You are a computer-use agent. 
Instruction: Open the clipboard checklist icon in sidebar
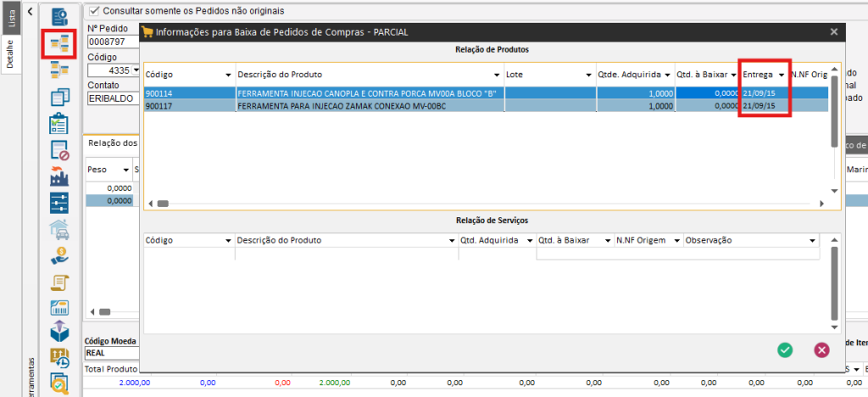(x=59, y=123)
